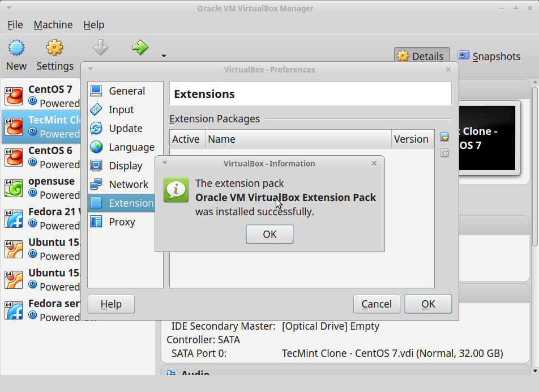This screenshot has width=539, height=392.
Task: Switch to the Details view tab
Action: pos(422,56)
